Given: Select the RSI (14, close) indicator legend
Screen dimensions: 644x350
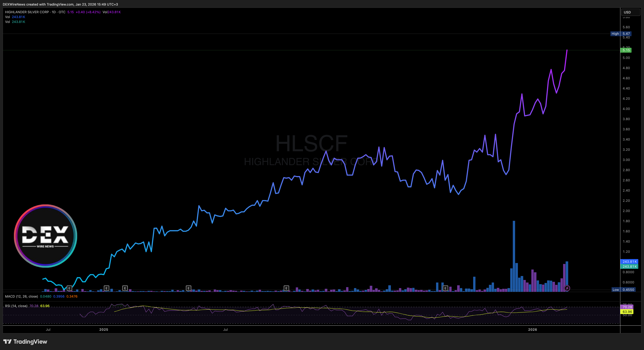Looking at the screenshot, I should [x=16, y=306].
